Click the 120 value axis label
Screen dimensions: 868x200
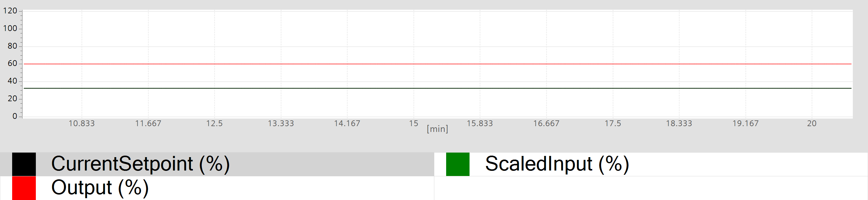tap(10, 11)
